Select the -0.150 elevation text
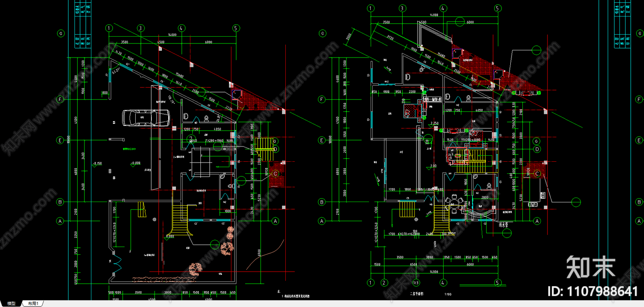This screenshot has width=644, height=307. [97, 163]
